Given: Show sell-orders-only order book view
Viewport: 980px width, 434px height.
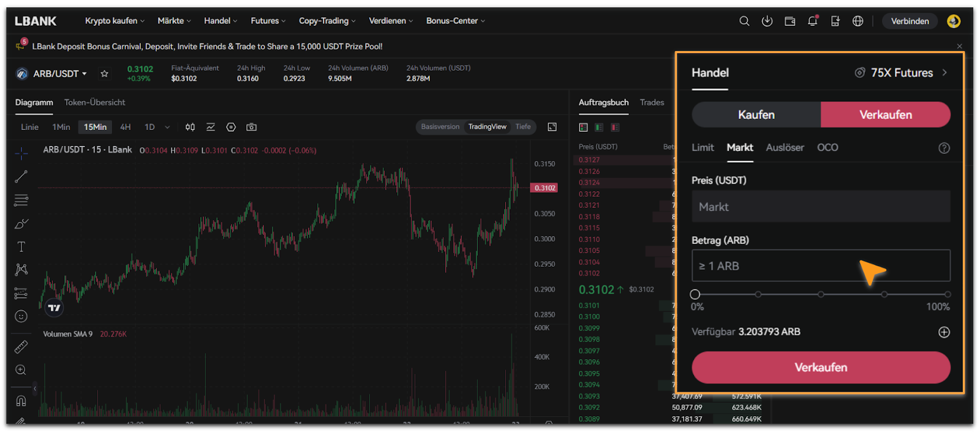Looking at the screenshot, I should [615, 127].
